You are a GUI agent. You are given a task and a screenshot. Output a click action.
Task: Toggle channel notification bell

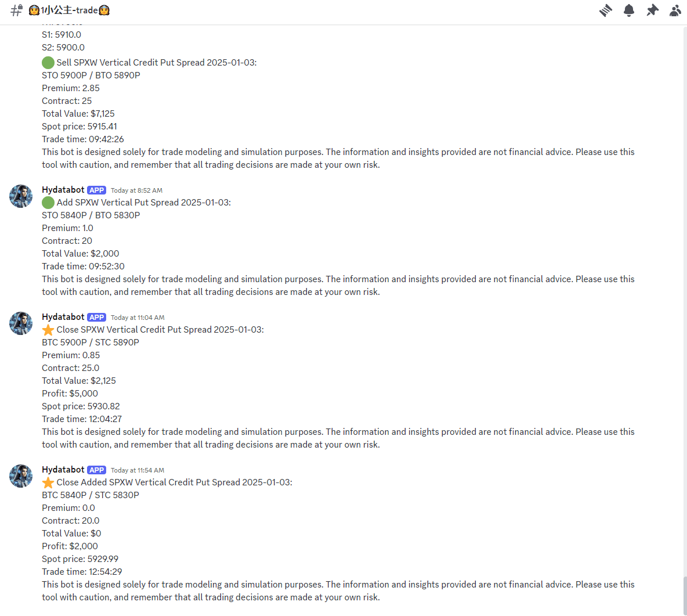[629, 10]
